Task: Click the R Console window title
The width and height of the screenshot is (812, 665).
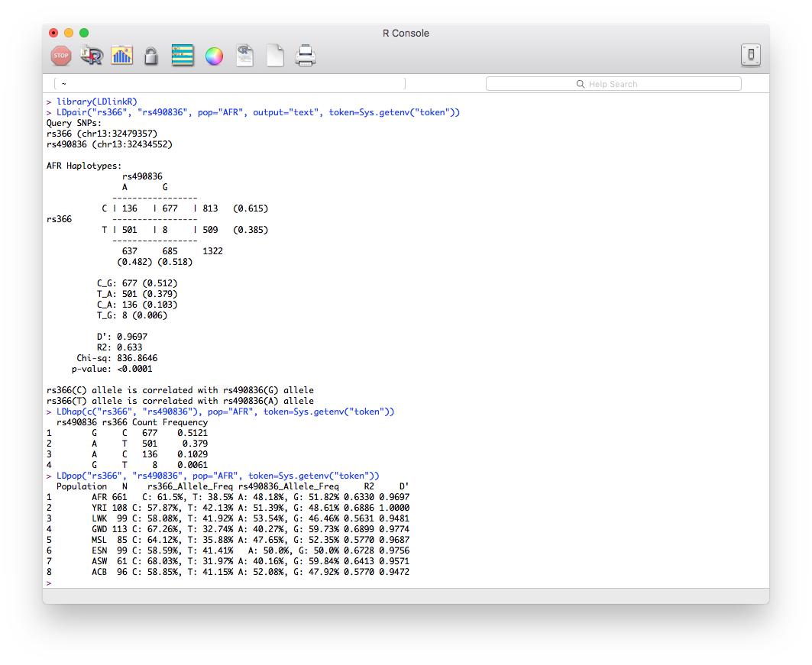Action: pyautogui.click(x=406, y=33)
